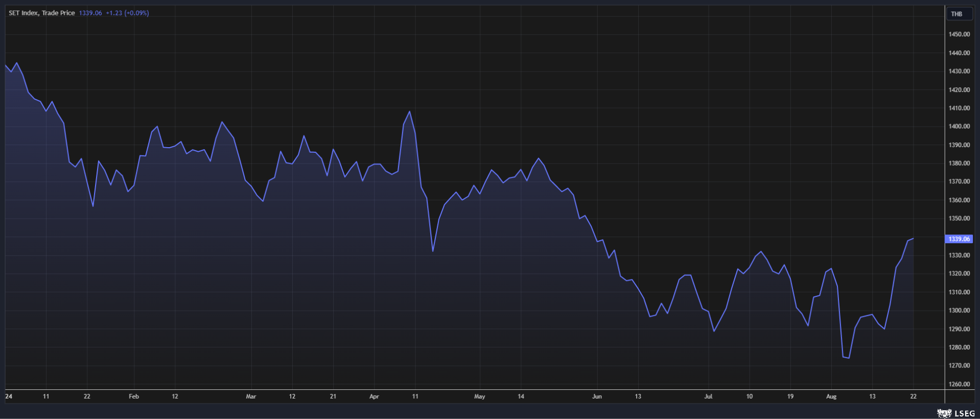Click the Jun label on the time axis
Image resolution: width=980 pixels, height=419 pixels.
click(x=597, y=397)
